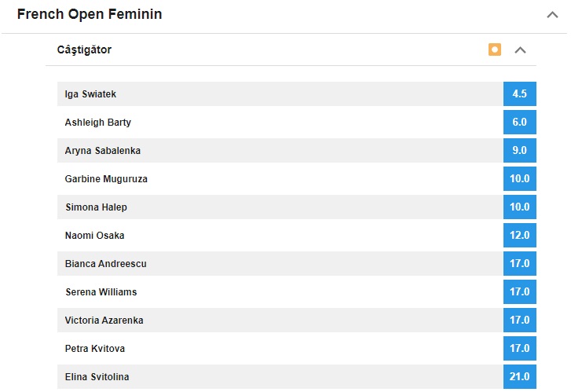The image size is (571, 392).
Task: Select Ashleigh Barty odds 6.0
Action: point(519,122)
